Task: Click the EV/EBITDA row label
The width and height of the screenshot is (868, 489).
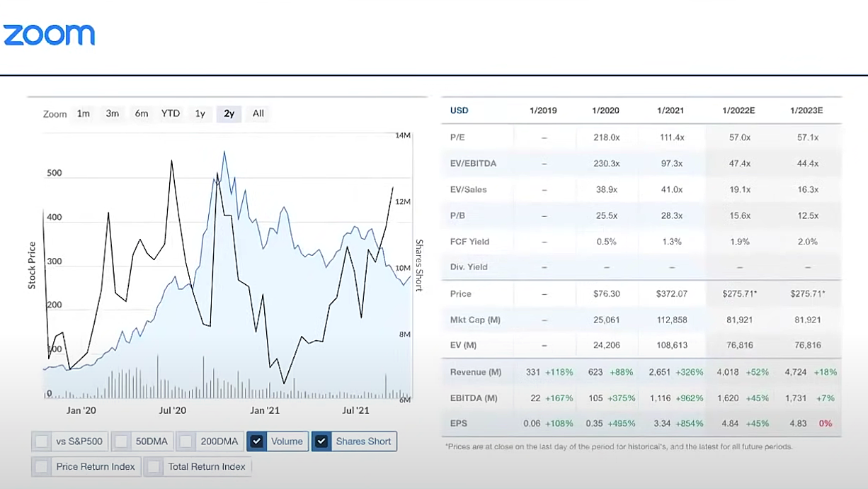Action: (473, 164)
